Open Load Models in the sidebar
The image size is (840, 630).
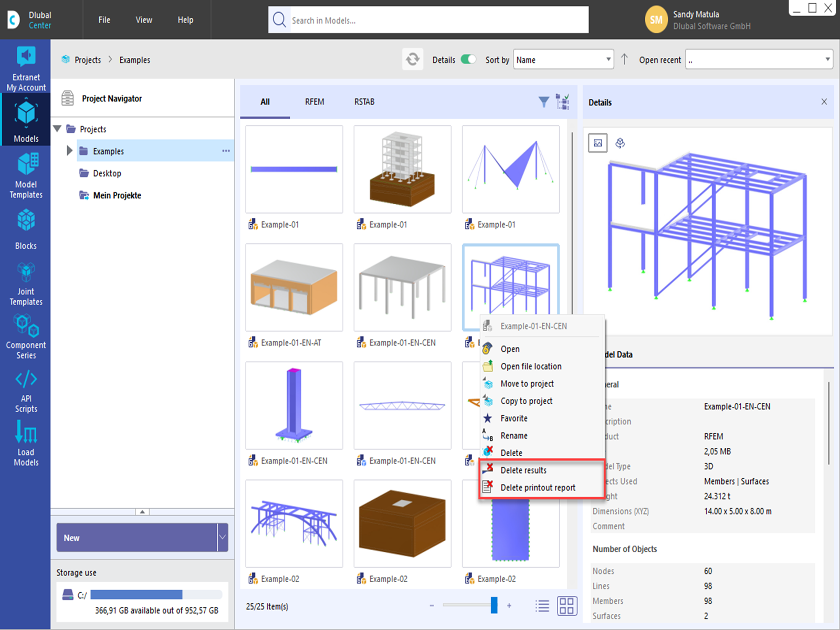[25, 444]
